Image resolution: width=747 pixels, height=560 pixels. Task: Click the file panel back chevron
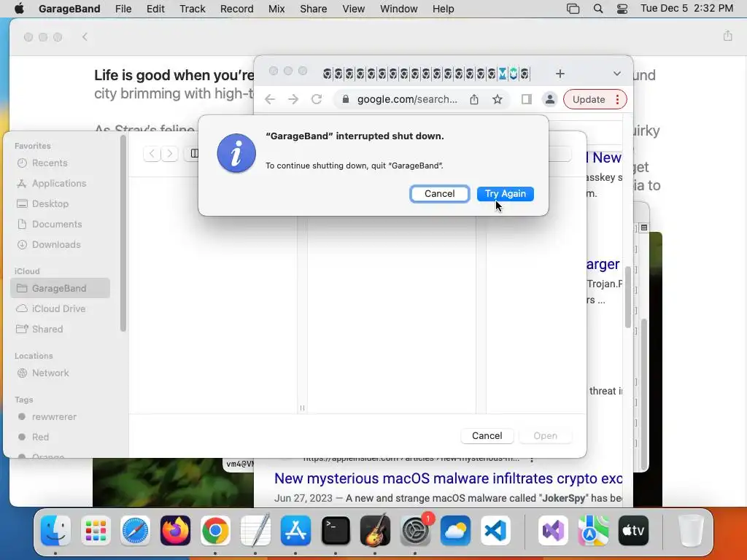pos(152,153)
